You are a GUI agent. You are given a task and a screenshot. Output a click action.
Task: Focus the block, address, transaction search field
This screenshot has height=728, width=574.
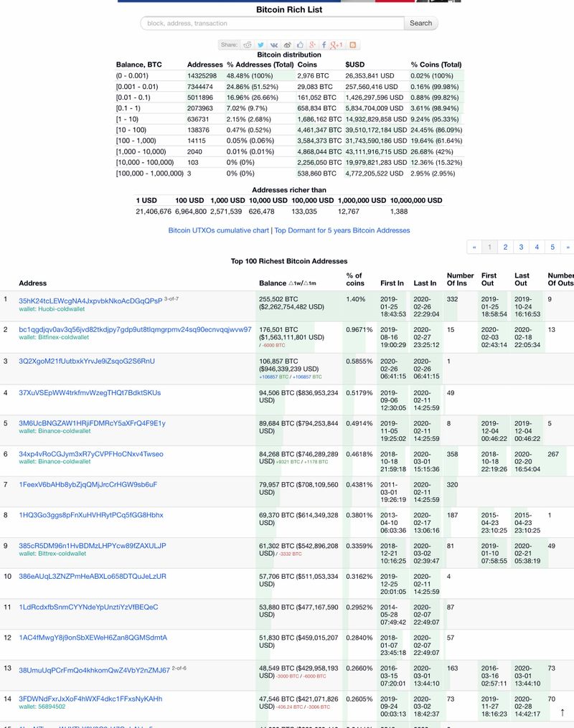tap(273, 23)
